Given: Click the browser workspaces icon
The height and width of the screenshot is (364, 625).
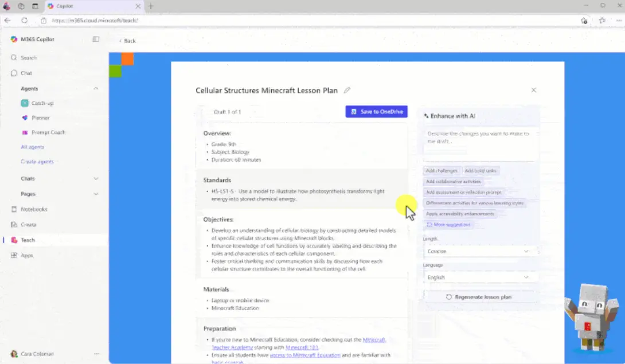Looking at the screenshot, I should coord(21,6).
